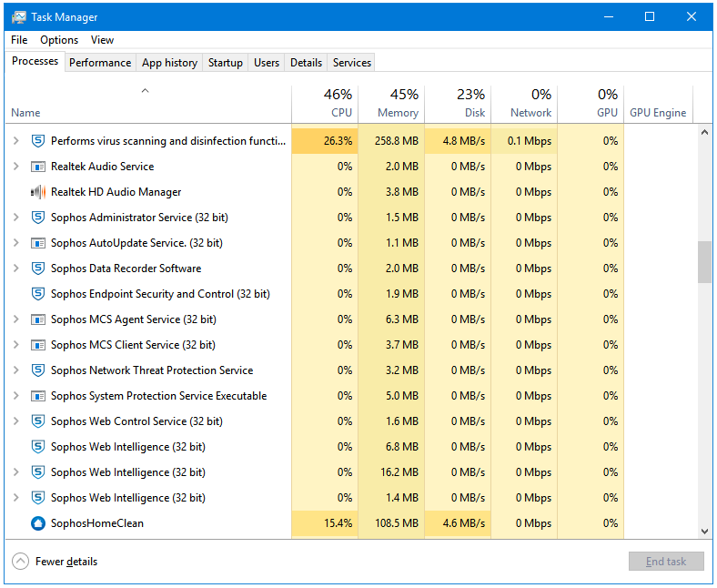Click the GPU Engine column header
717x588 pixels.
pos(658,105)
